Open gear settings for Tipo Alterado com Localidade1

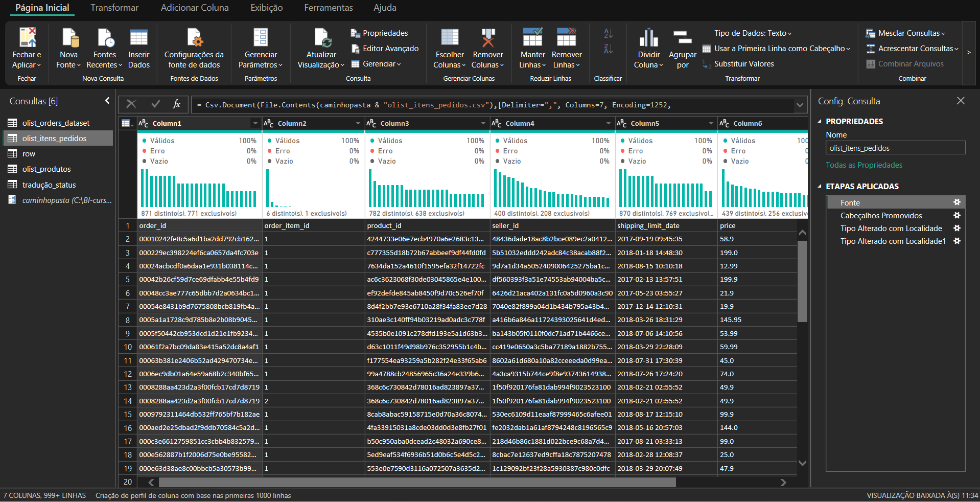pyautogui.click(x=956, y=241)
